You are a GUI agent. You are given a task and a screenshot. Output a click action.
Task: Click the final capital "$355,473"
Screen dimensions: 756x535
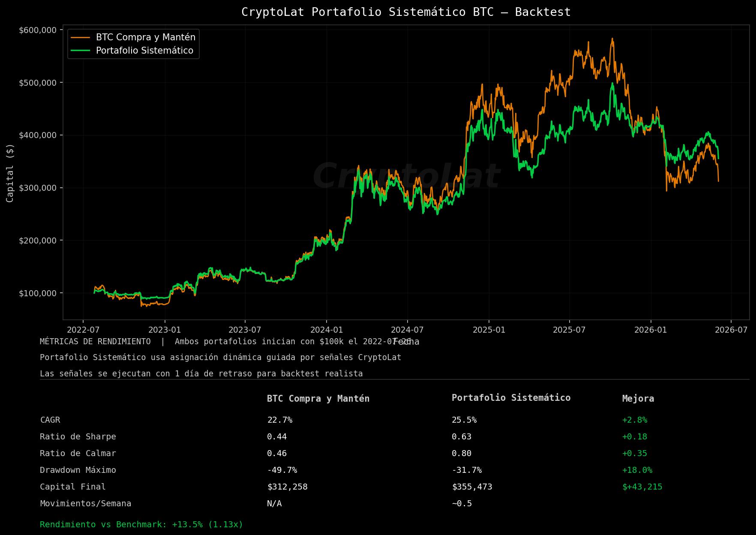(x=472, y=487)
